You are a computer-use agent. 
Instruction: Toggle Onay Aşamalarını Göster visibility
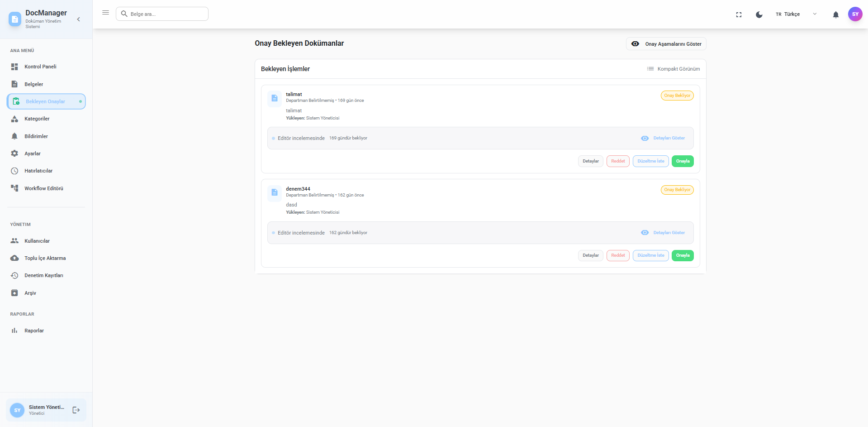pos(665,43)
